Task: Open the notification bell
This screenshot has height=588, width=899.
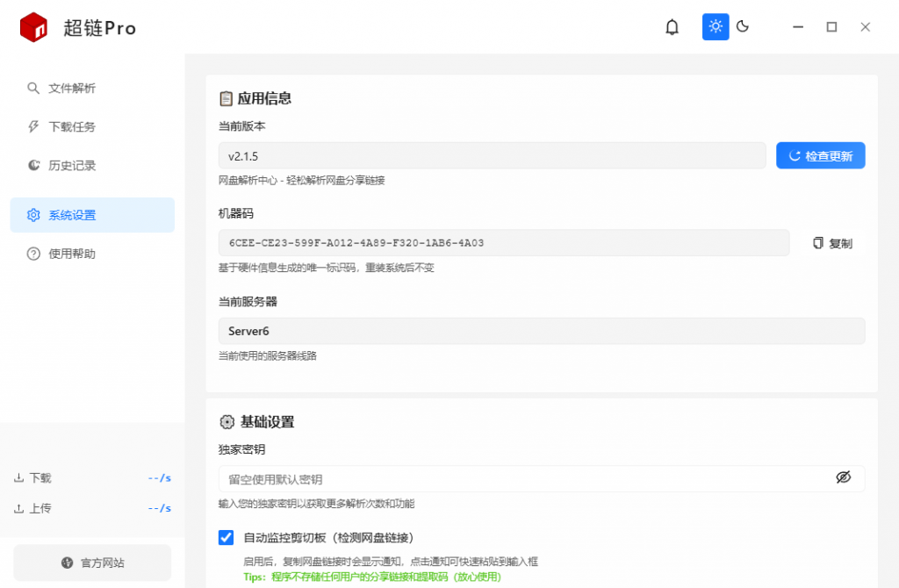Action: [672, 27]
